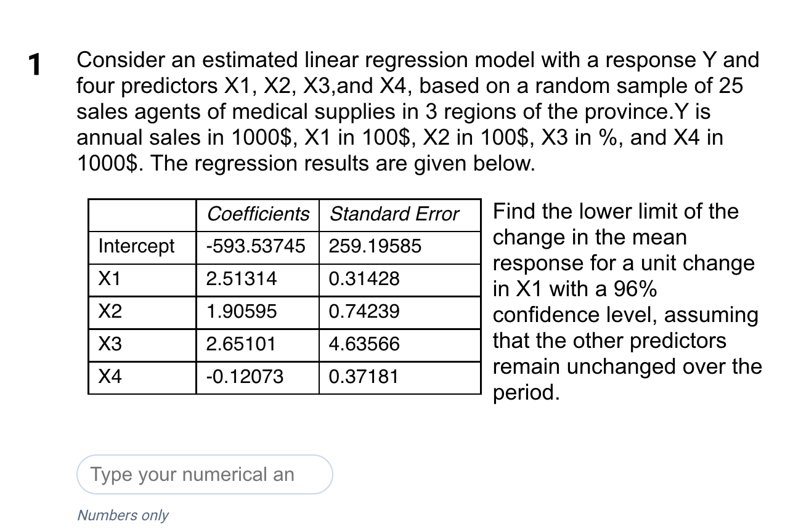Click the Numbers only helper text
This screenshot has height=532, width=801.
[x=123, y=515]
